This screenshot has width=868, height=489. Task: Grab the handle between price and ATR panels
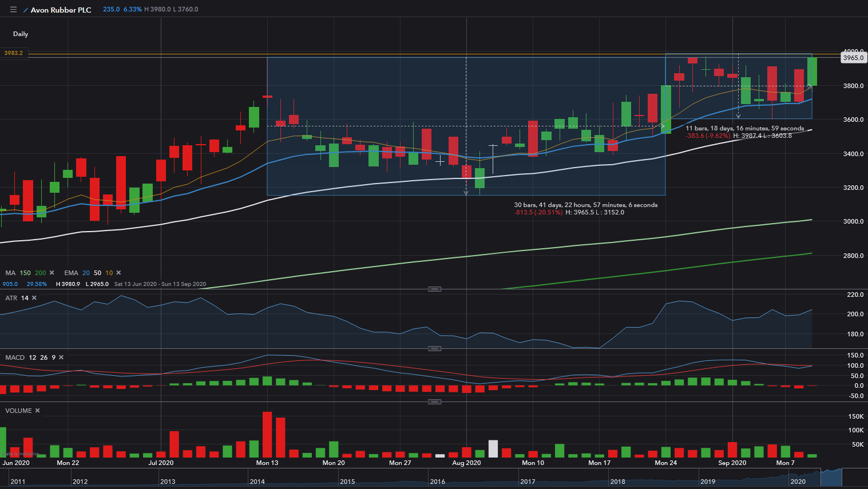pos(435,289)
